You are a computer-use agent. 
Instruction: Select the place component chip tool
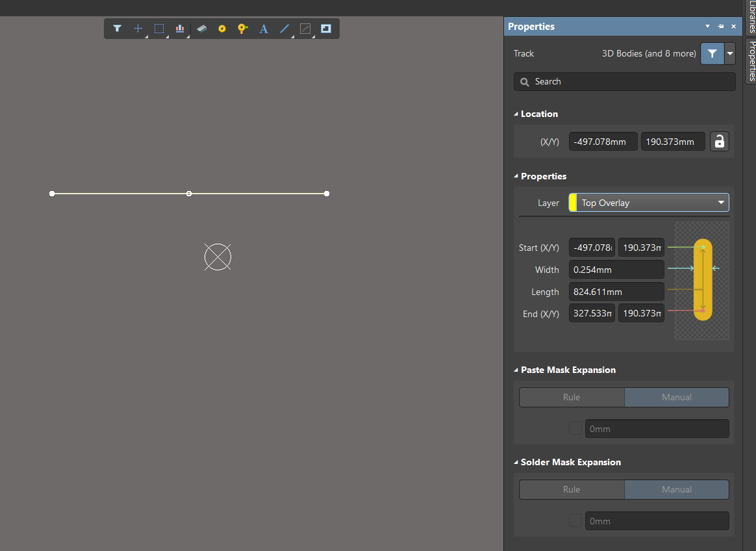tap(201, 29)
